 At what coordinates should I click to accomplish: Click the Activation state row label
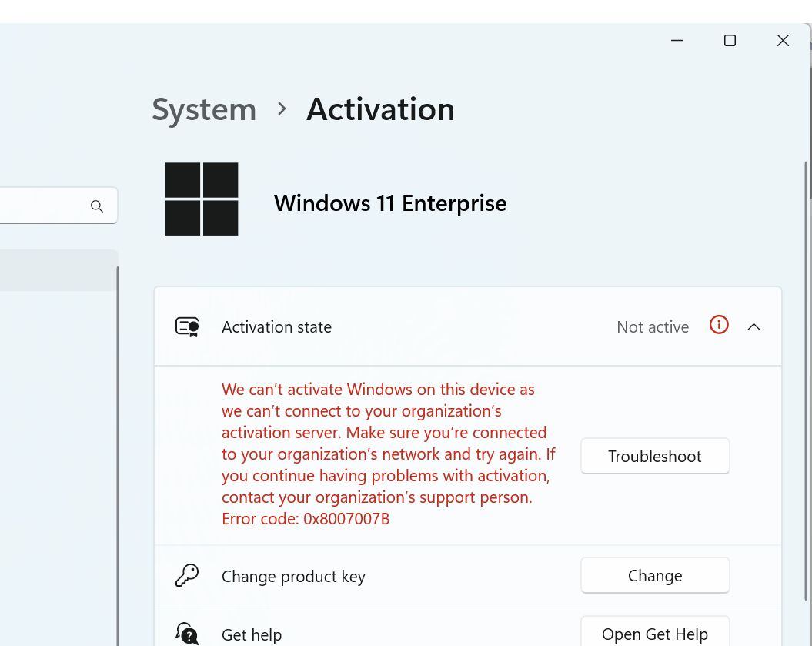coord(276,327)
